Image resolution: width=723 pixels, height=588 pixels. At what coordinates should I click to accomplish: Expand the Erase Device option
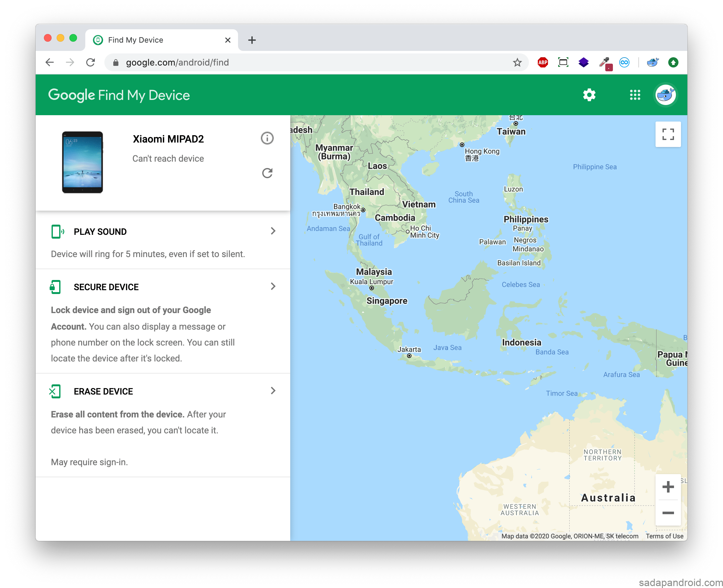tap(273, 391)
